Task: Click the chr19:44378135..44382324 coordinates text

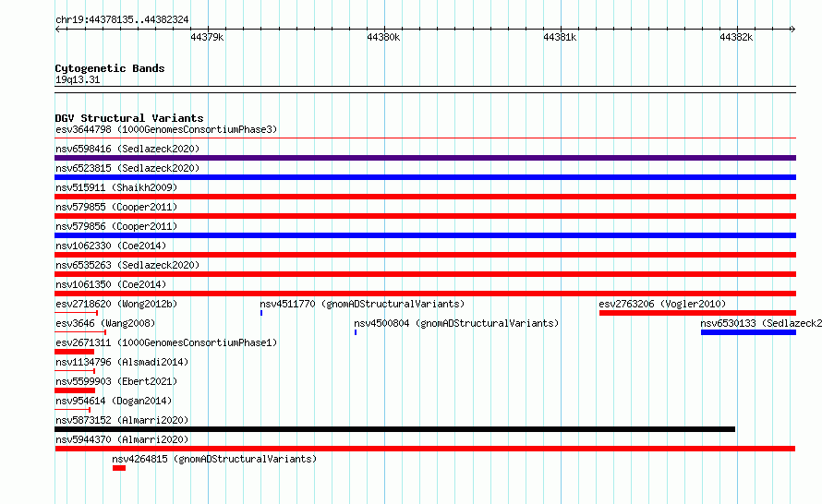Action: point(122,19)
